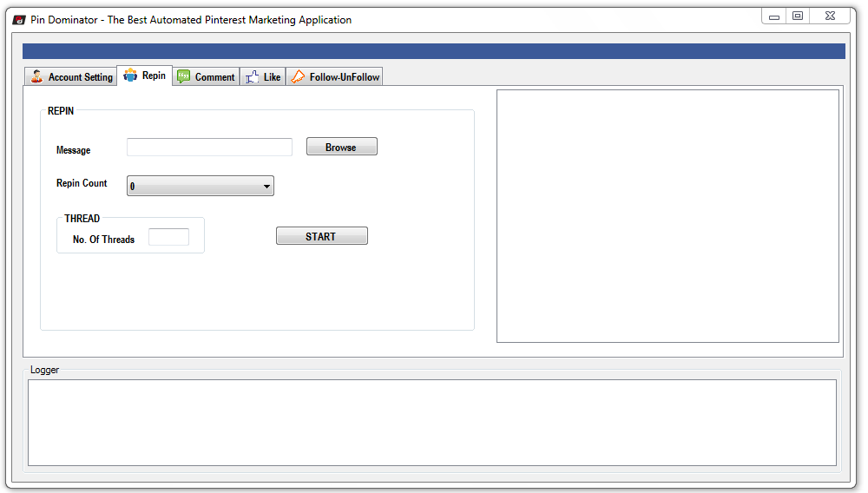This screenshot has width=868, height=493.
Task: Click the 'Logger' group label
Action: tap(44, 370)
